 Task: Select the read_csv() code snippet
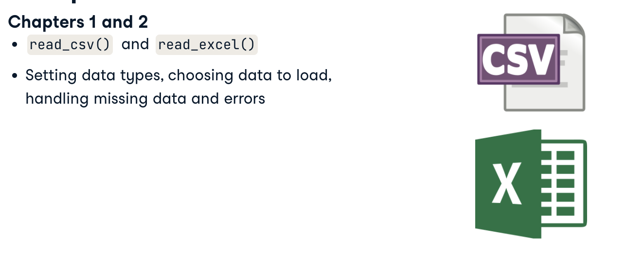(x=70, y=45)
